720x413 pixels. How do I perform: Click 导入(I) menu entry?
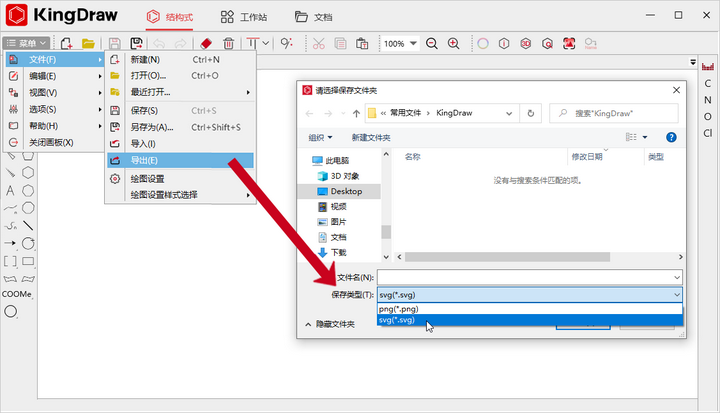(180, 144)
